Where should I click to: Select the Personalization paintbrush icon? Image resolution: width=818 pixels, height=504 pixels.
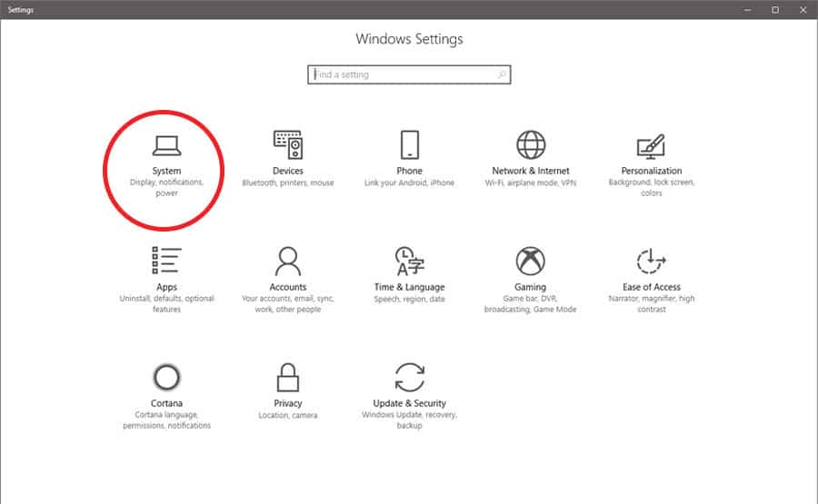(651, 145)
